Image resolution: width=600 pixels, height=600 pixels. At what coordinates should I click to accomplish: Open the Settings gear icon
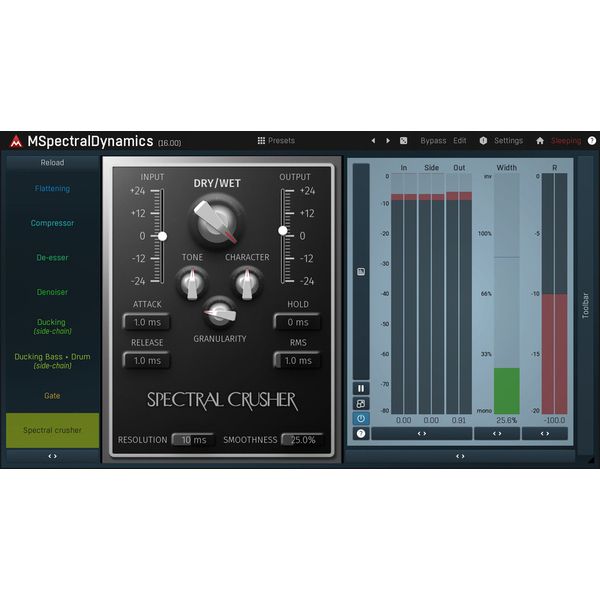point(483,141)
